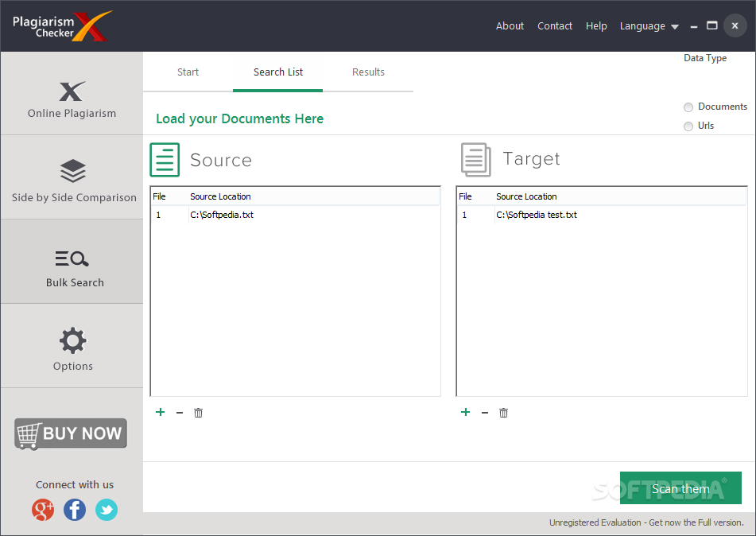Click the gray Target documents icon

(476, 160)
